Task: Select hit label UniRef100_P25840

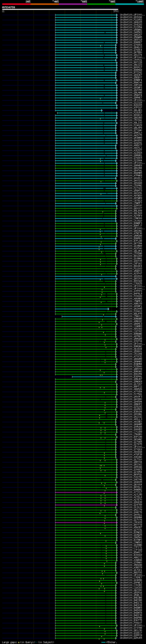Action: click(x=131, y=366)
